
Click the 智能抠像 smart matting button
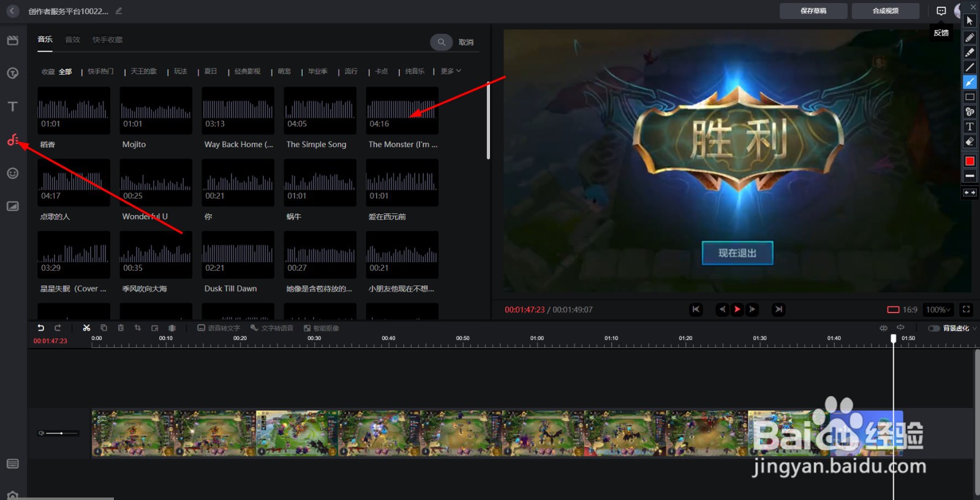pyautogui.click(x=322, y=328)
